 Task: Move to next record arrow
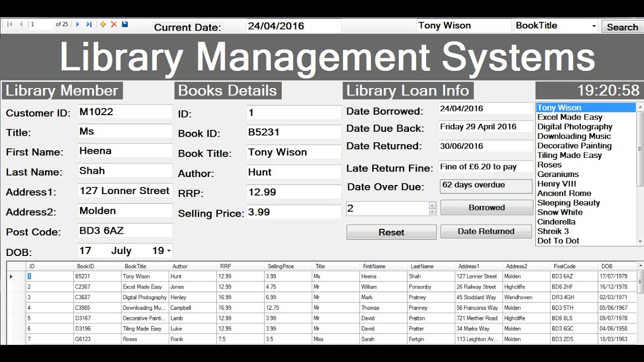click(x=77, y=24)
